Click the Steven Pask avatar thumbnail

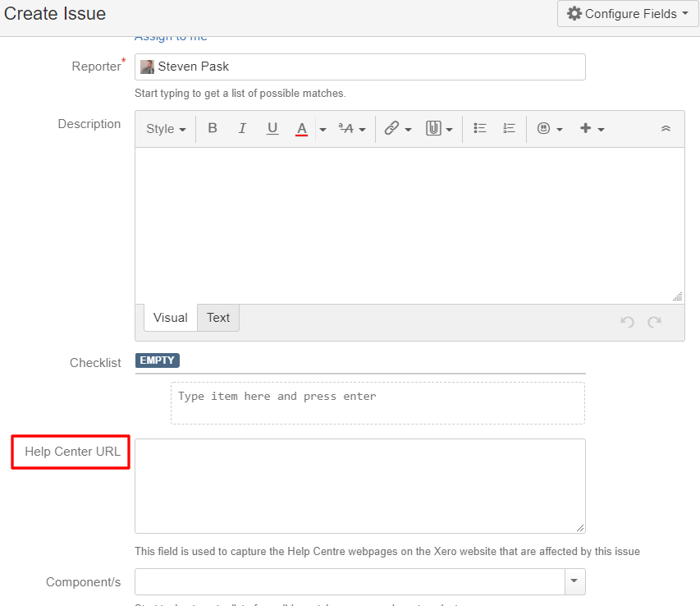pos(148,67)
